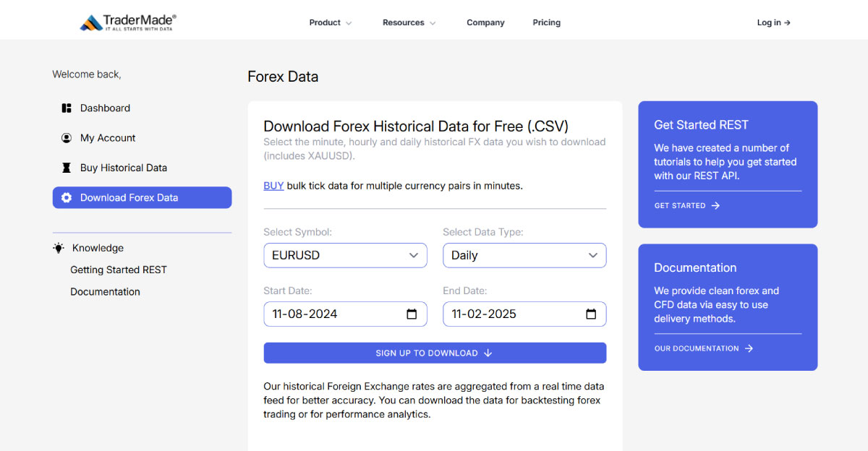Click the OUR DOCUMENTATION link

[704, 348]
